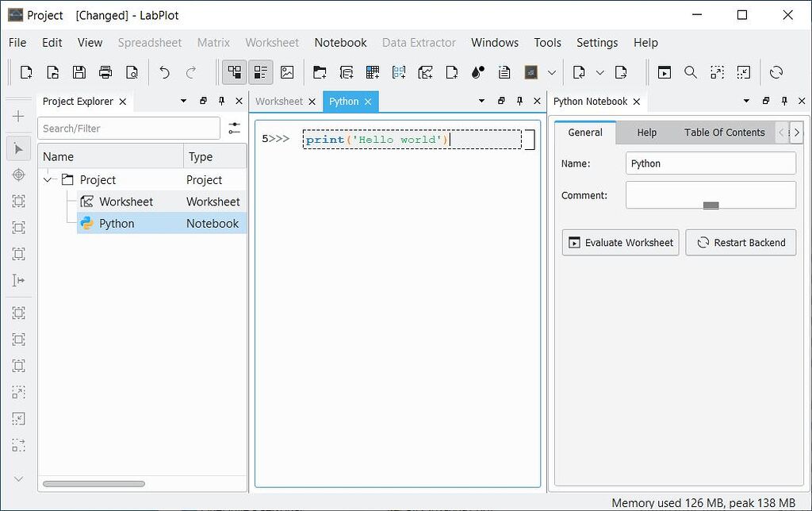Open the Project Explorer options dropdown arrow

pos(182,101)
